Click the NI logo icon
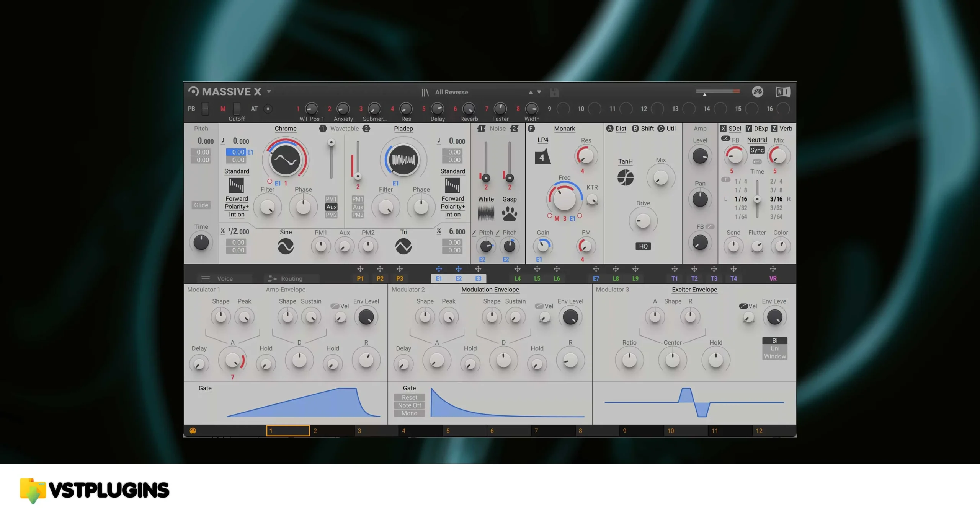Screen dimensions: 980x519 click(x=782, y=91)
